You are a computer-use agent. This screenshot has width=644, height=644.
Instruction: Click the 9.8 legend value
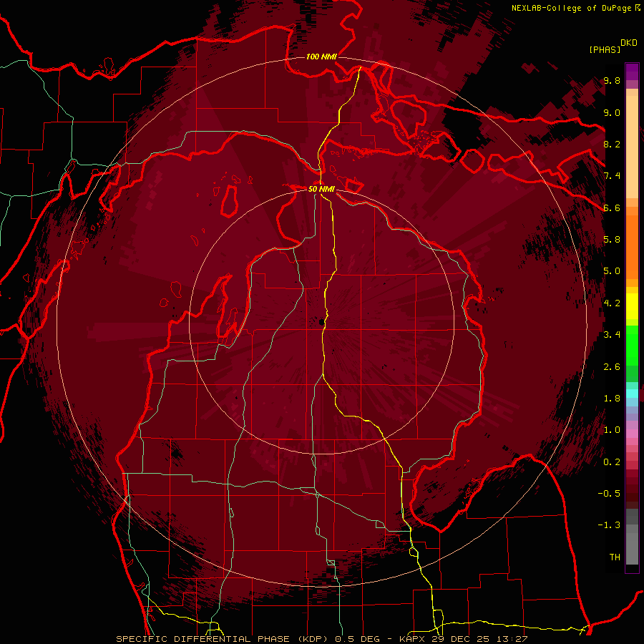coord(612,80)
